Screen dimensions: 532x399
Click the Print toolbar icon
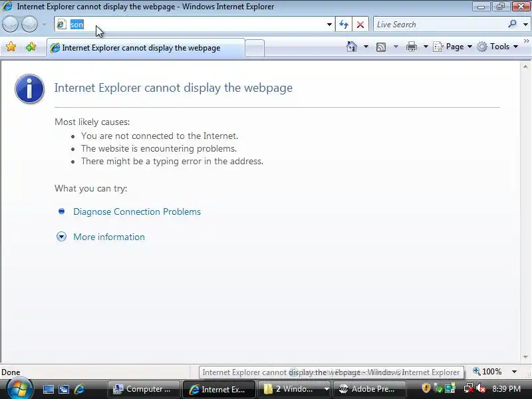[x=411, y=47]
